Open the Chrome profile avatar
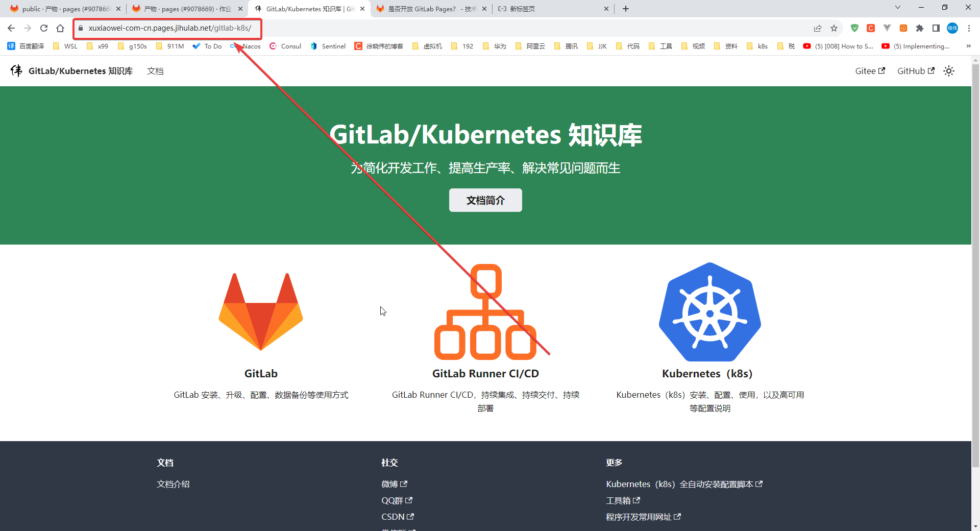The image size is (980, 531). pos(952,28)
